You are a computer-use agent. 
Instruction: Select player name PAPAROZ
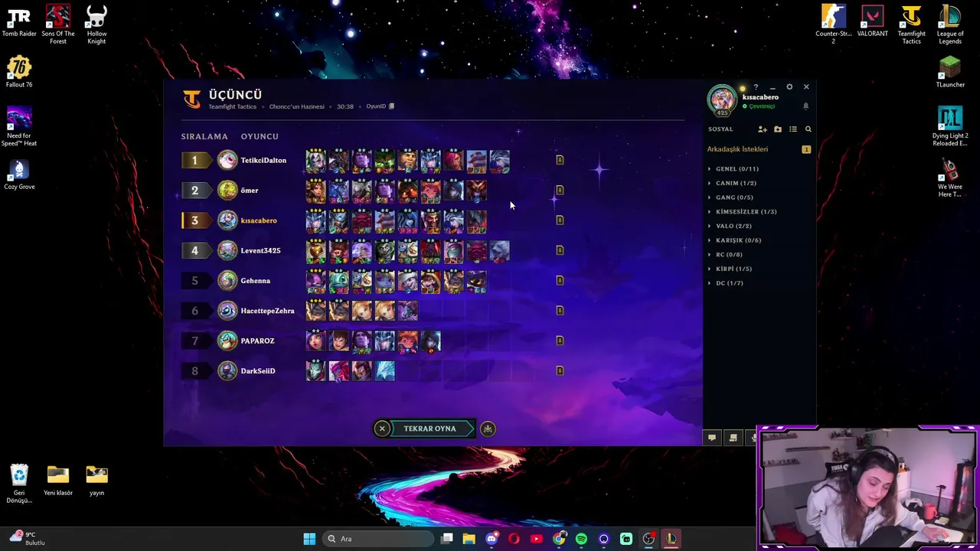[257, 341]
